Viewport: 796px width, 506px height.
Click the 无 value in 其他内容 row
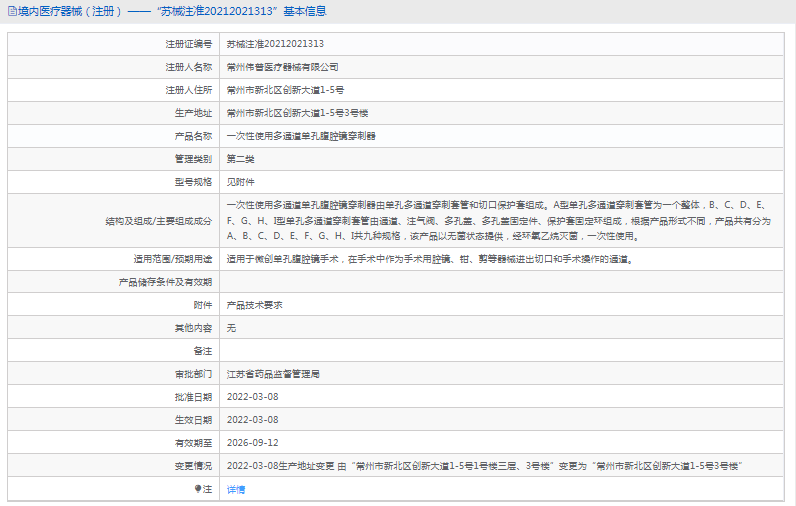231,328
